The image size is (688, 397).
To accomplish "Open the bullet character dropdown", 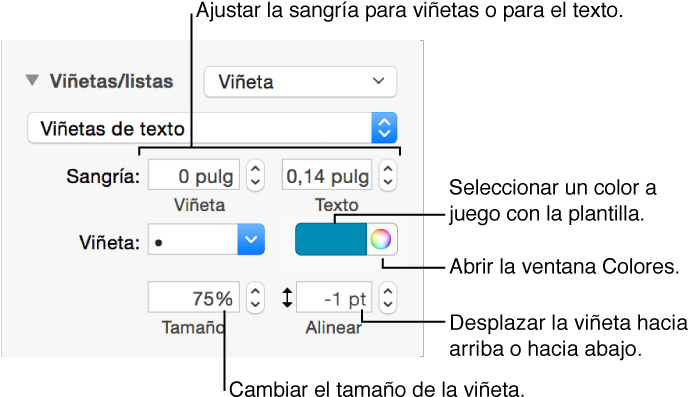I will tap(251, 240).
